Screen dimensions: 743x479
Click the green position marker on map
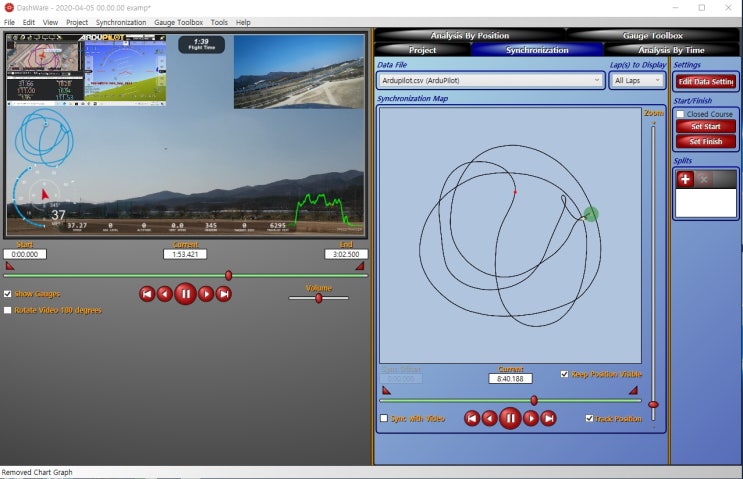[x=590, y=214]
